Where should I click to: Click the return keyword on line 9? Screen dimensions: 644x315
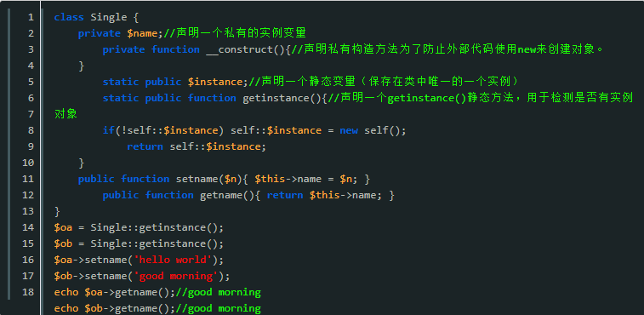click(x=145, y=146)
